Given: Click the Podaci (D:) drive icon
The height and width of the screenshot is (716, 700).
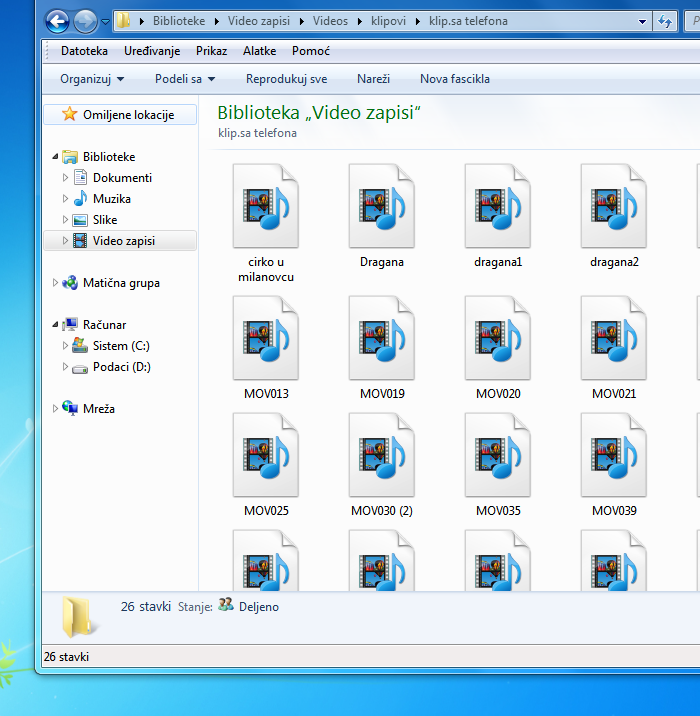Looking at the screenshot, I should (x=80, y=368).
